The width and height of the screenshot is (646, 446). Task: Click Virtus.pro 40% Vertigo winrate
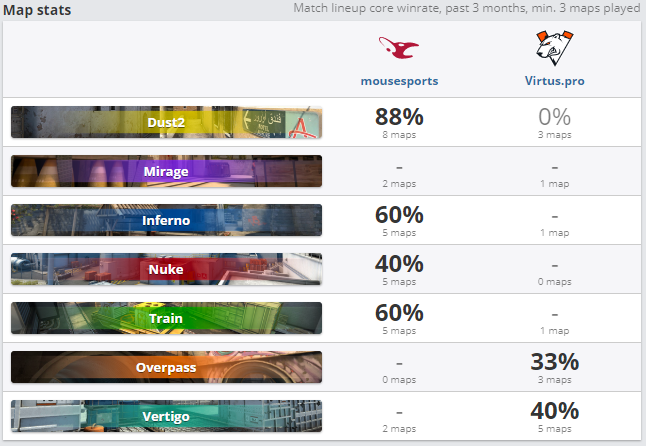point(554,411)
